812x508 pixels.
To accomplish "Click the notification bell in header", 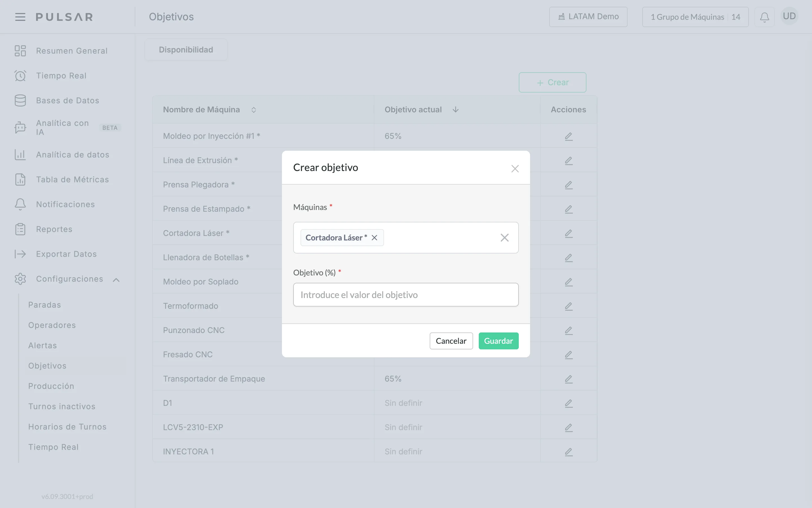I will tap(764, 17).
